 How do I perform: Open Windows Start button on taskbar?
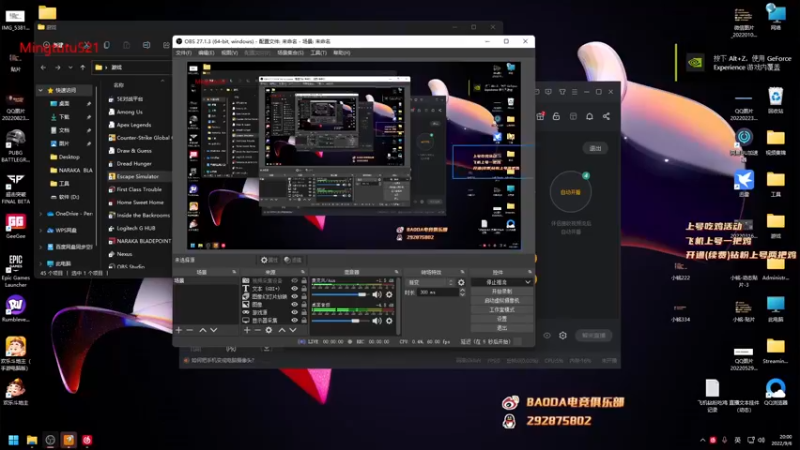[14, 440]
